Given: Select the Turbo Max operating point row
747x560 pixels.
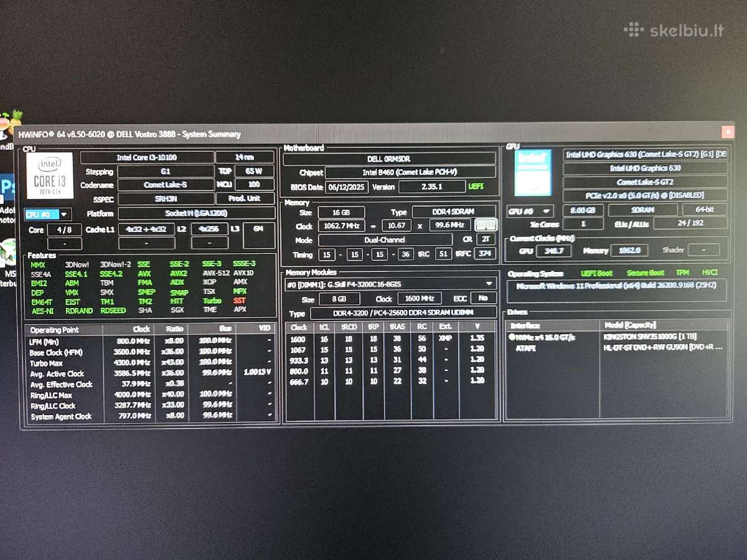Looking at the screenshot, I should point(151,363).
